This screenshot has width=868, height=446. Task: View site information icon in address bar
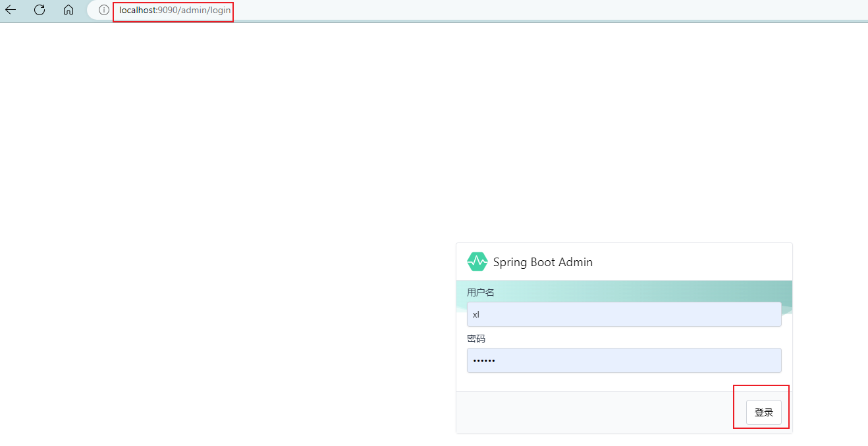tap(103, 10)
